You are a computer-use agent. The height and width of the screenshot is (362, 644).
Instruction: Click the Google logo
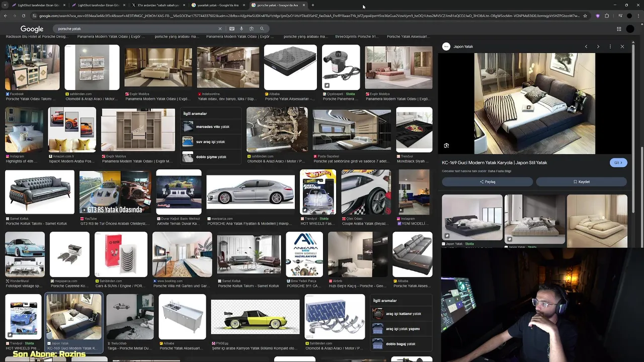[32, 29]
